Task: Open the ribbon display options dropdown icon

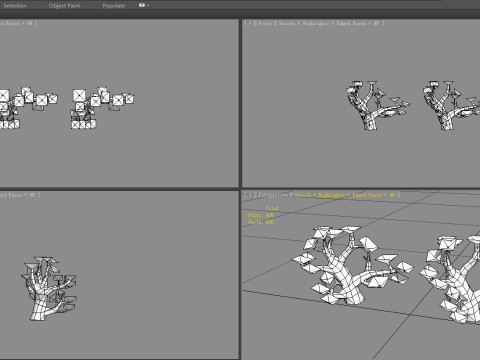Action: [143, 5]
